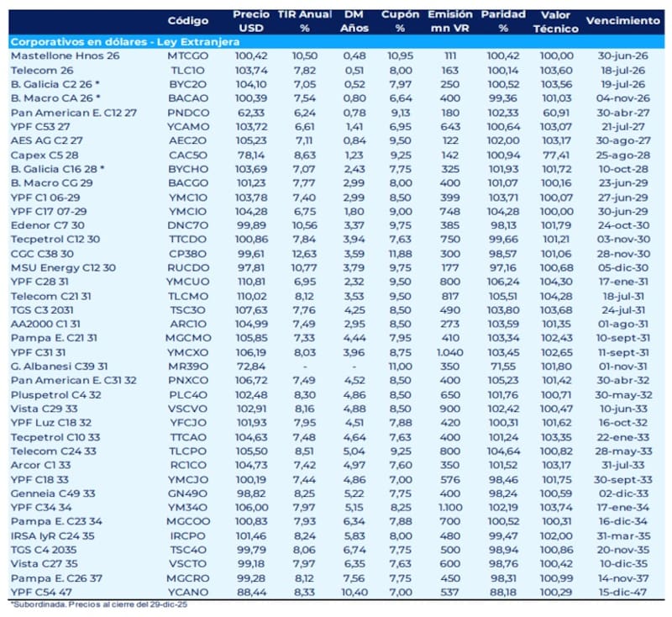672x617 pixels.
Task: Click the YCAMO code cell
Action: tap(188, 125)
